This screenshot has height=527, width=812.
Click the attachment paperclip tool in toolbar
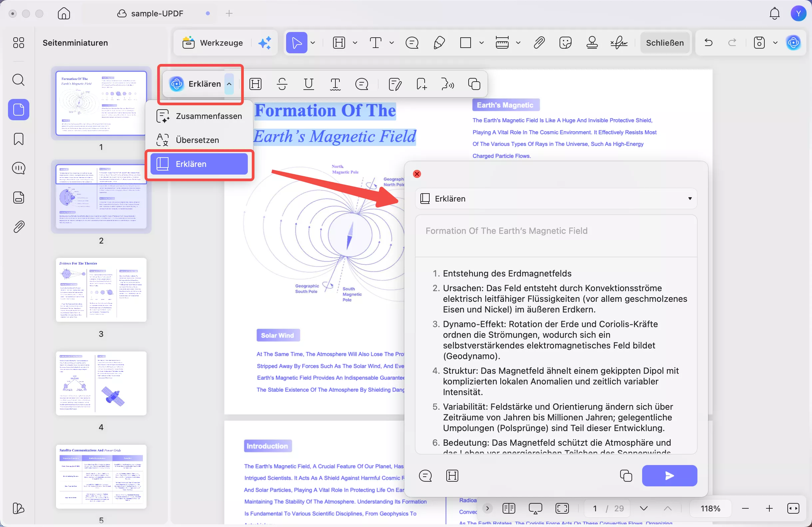[539, 43]
